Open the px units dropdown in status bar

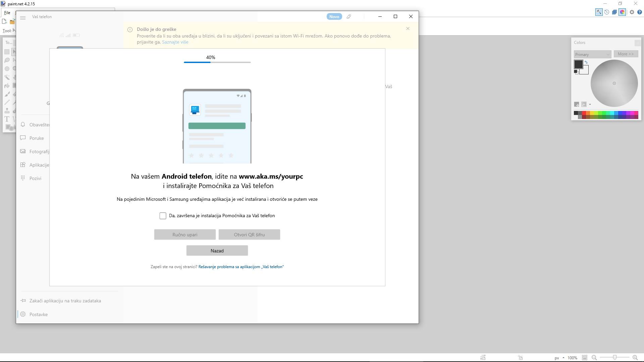559,358
